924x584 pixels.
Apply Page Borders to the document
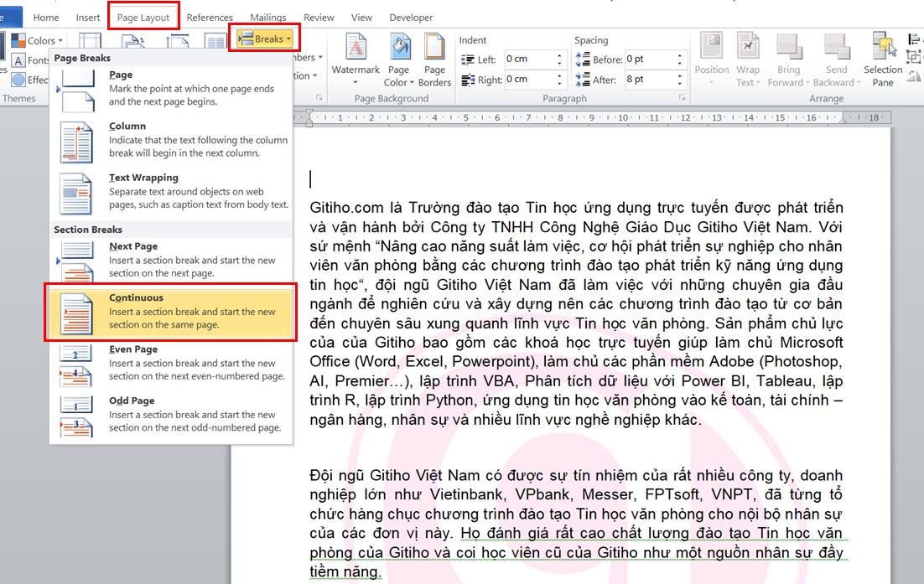[x=434, y=59]
